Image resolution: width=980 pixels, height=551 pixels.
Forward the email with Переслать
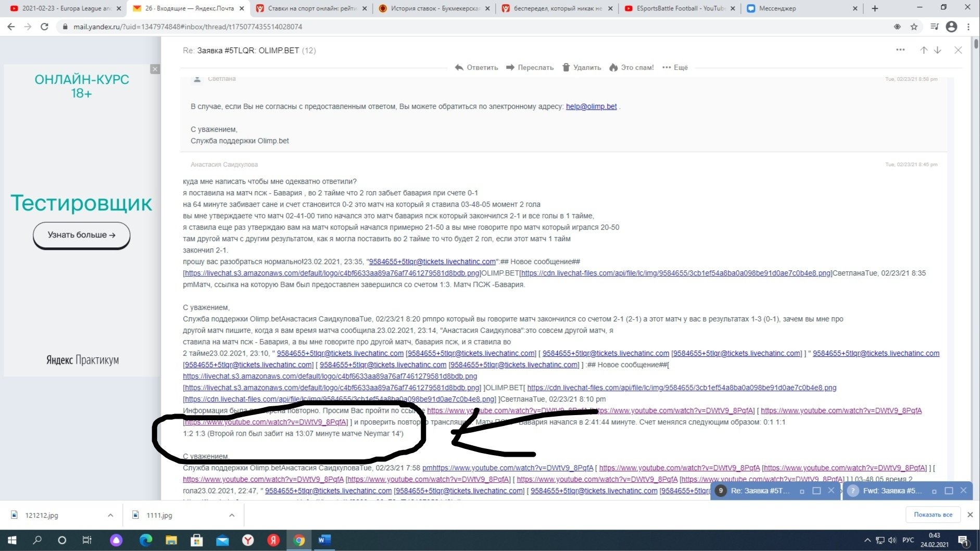[x=530, y=67]
